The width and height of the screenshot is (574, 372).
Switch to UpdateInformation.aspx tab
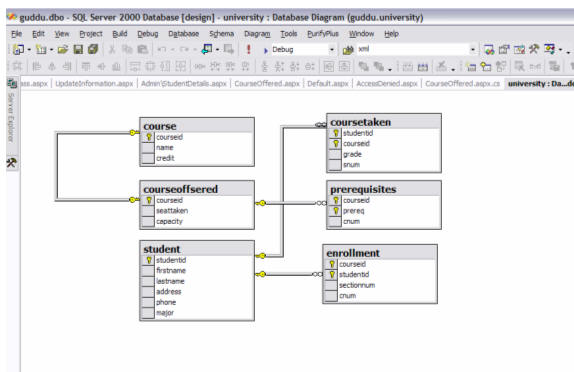[x=94, y=83]
